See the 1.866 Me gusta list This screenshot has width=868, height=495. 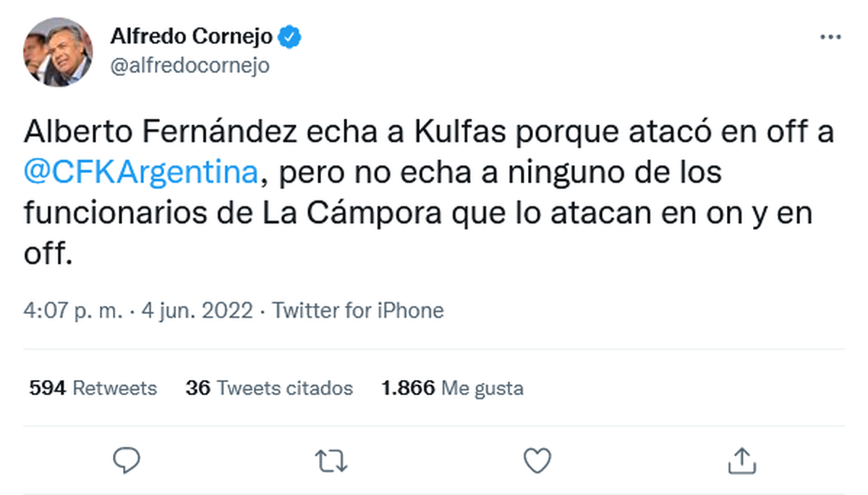click(x=452, y=388)
